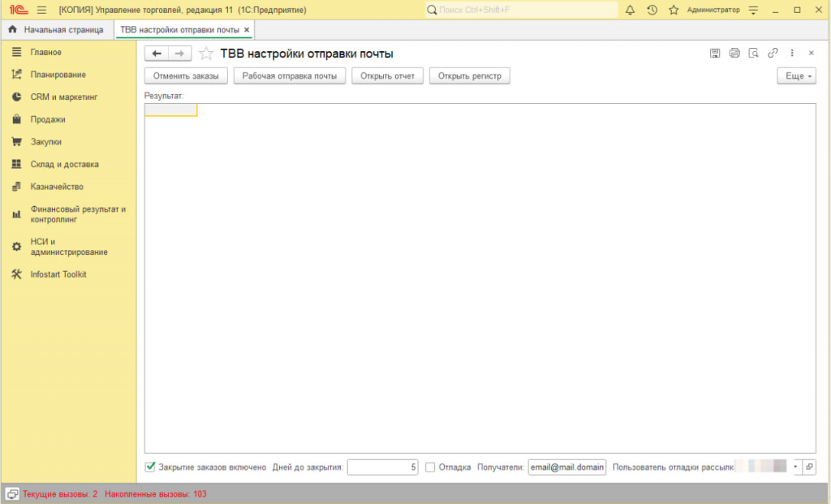Click the print preview icon
The width and height of the screenshot is (831, 504).
(753, 53)
